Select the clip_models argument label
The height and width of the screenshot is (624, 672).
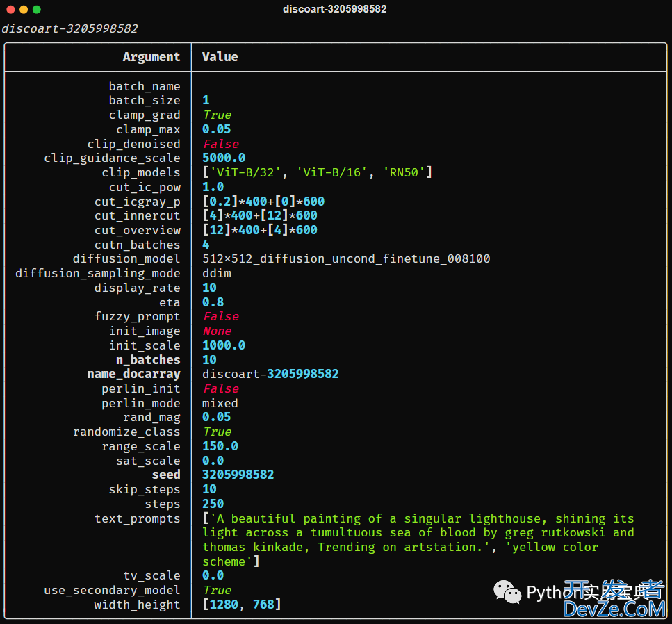[x=141, y=173]
